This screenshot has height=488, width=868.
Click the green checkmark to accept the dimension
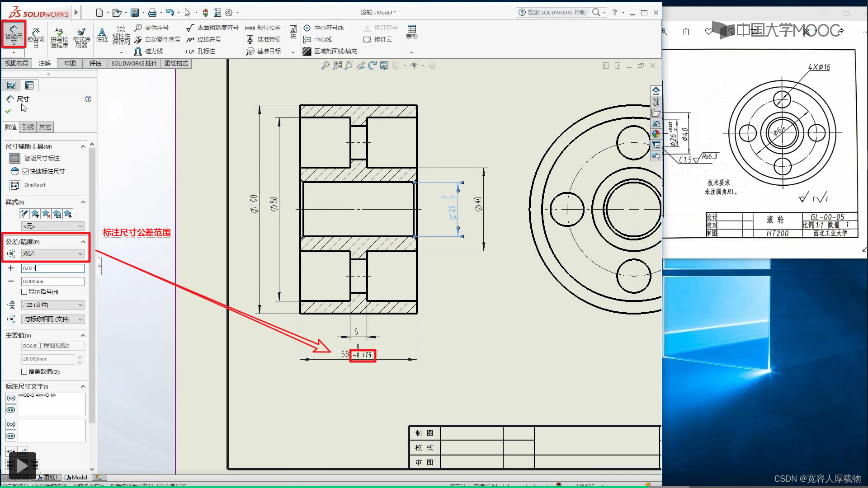point(8,111)
